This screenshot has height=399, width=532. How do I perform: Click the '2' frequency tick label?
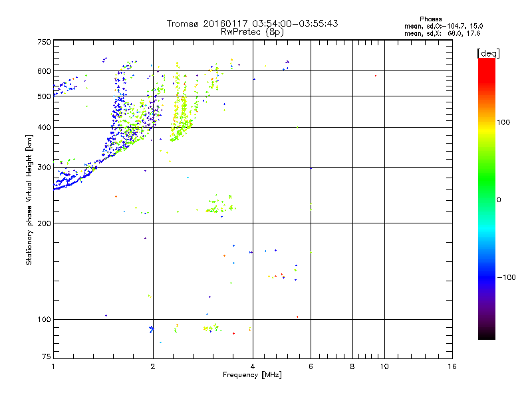click(x=153, y=366)
